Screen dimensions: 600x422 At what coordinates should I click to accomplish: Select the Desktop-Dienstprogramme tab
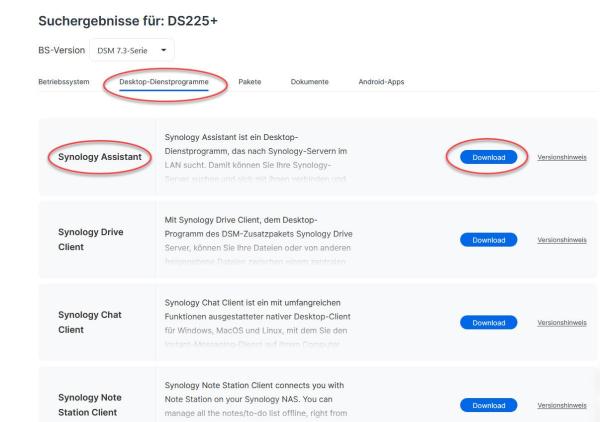click(x=164, y=82)
